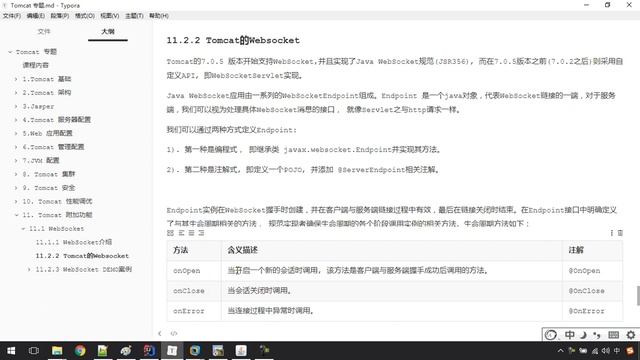Open the Windows Start menu
The height and width of the screenshot is (360, 640).
pos(11,351)
